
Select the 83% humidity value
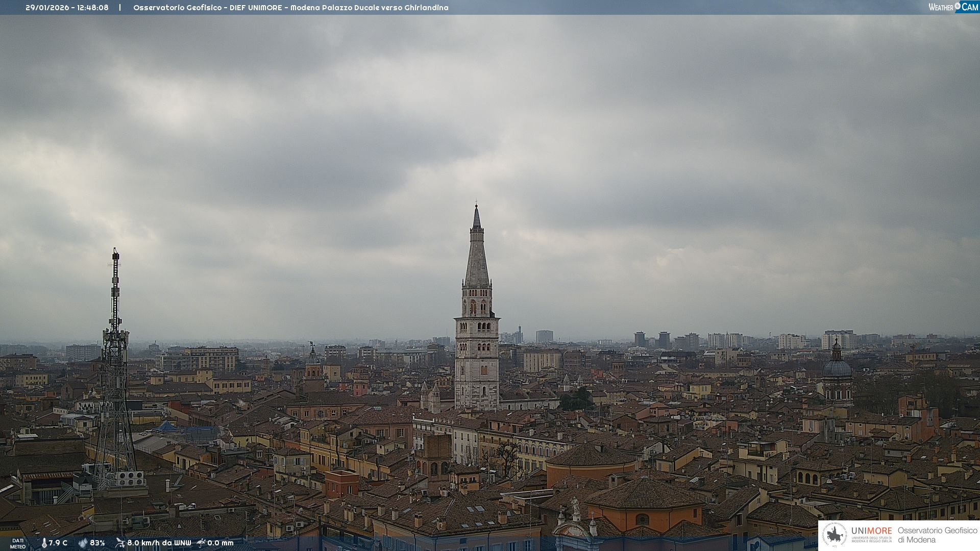click(97, 543)
